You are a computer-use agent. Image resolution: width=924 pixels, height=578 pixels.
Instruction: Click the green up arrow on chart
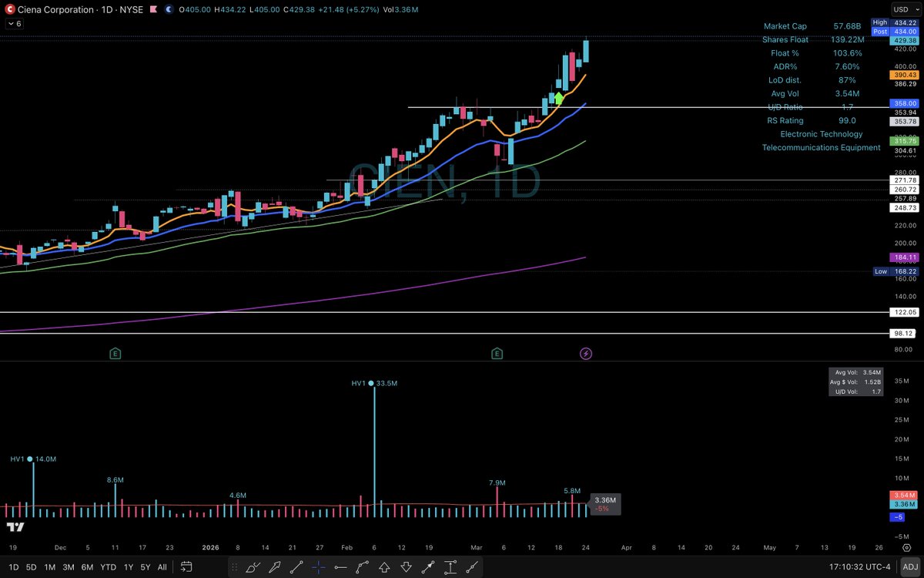(558, 97)
